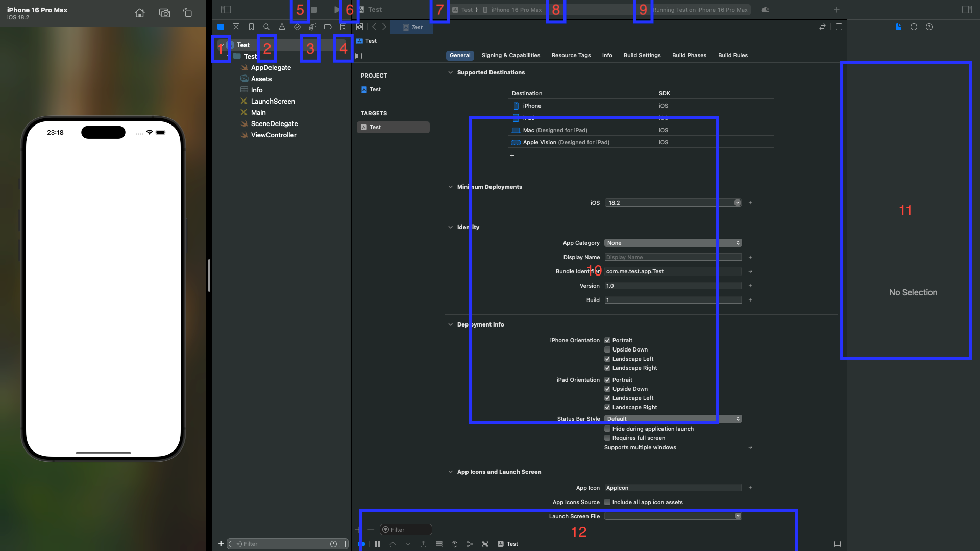Go back in editor history

coord(374,27)
